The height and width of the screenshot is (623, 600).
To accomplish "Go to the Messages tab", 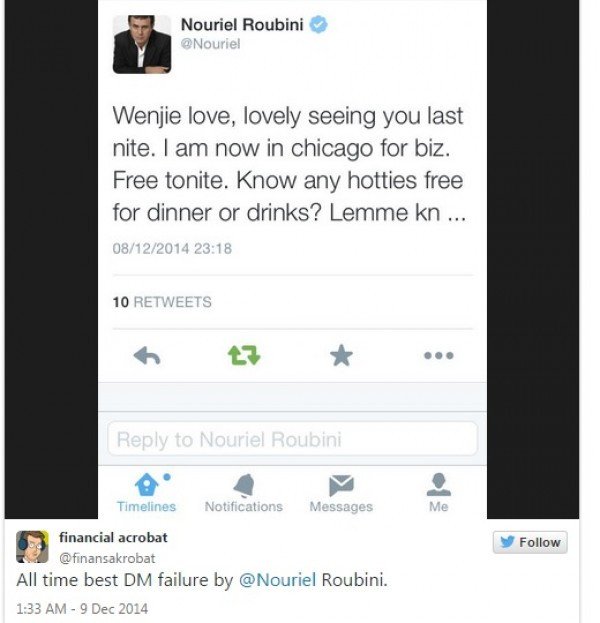I will 341,494.
